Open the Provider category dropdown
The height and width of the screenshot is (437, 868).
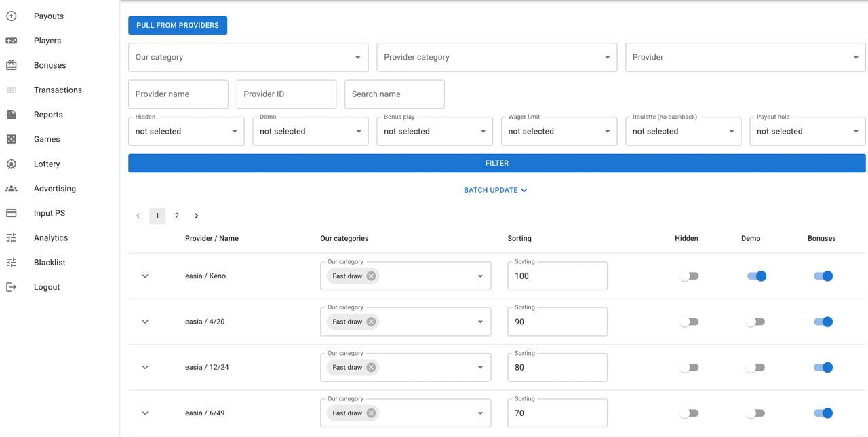(x=496, y=58)
